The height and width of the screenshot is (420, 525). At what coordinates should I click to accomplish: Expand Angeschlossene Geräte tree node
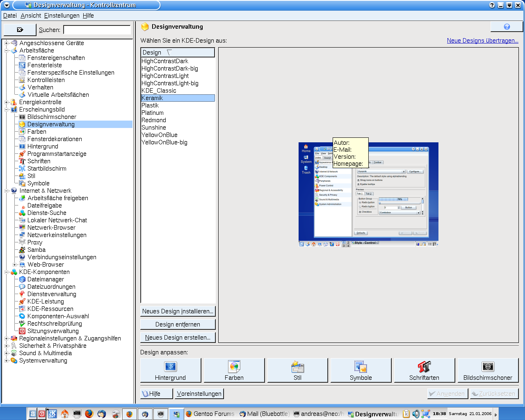(7, 43)
